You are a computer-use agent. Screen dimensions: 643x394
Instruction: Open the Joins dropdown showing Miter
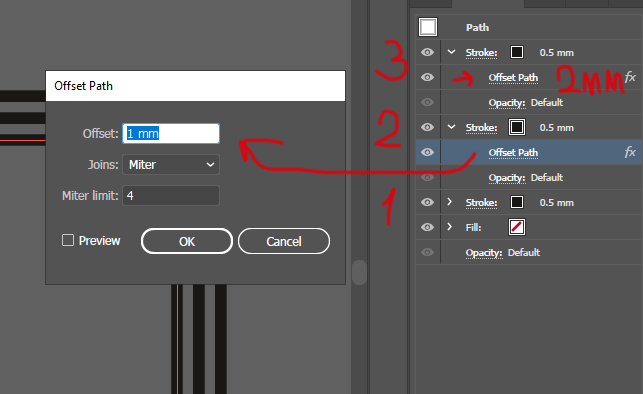171,165
